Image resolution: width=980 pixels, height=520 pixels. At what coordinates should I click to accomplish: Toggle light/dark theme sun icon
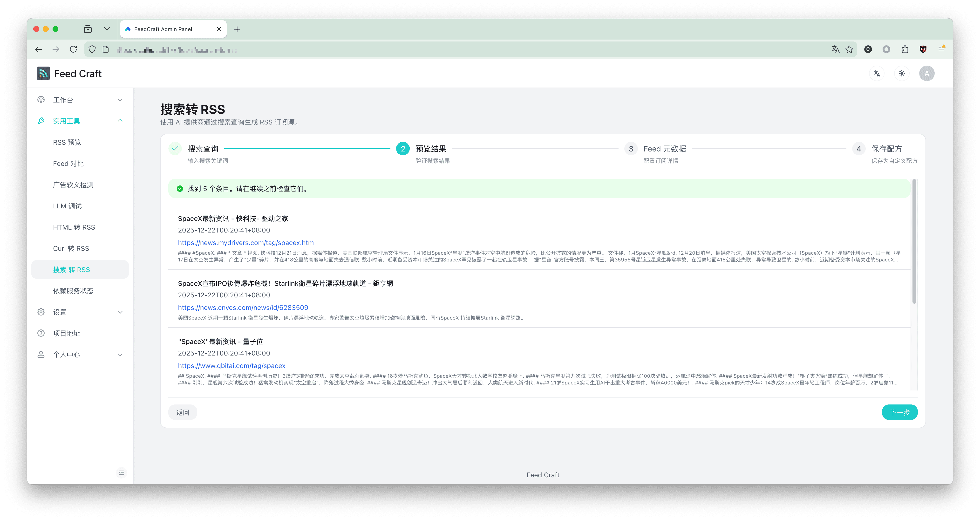pyautogui.click(x=902, y=73)
